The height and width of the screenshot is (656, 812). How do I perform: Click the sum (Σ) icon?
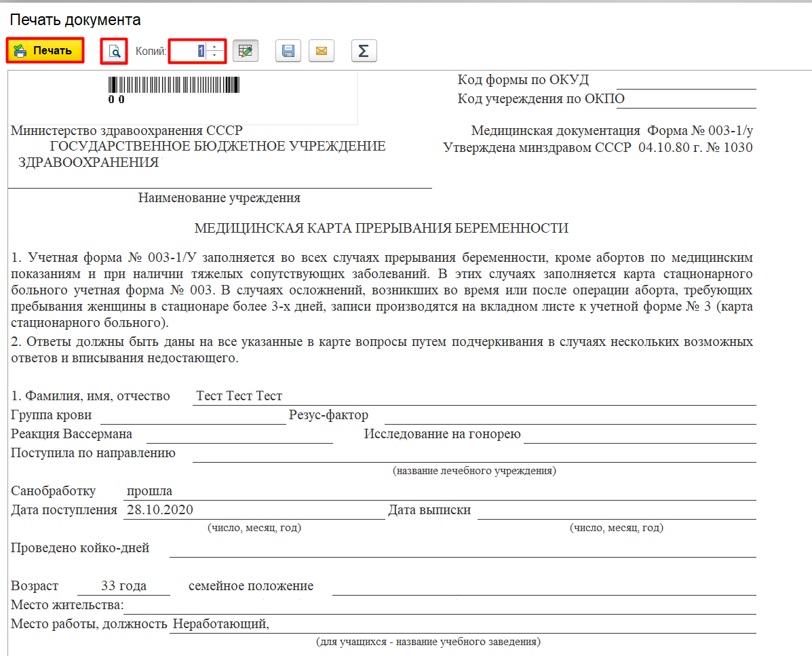click(364, 50)
